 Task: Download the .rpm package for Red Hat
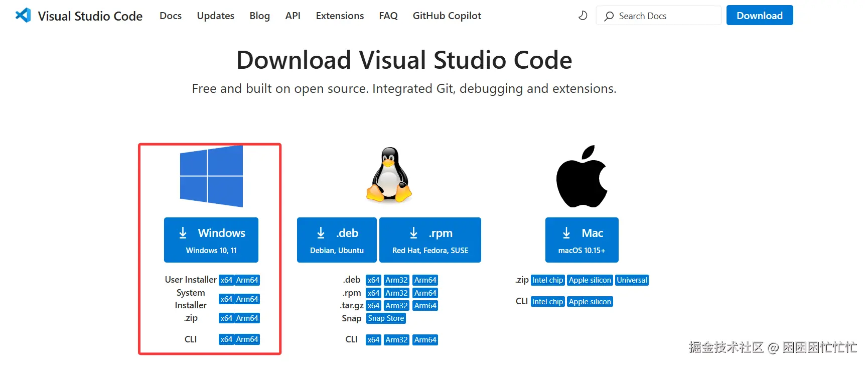(x=430, y=240)
